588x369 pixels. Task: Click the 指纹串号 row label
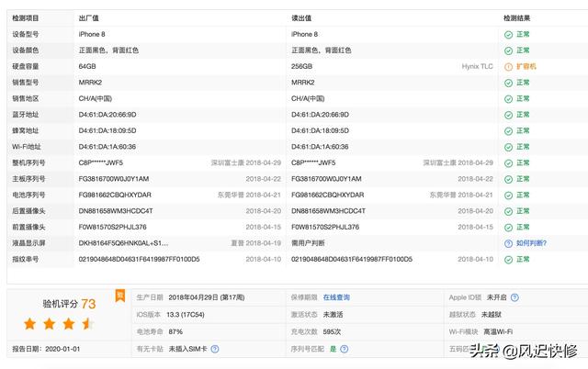[26, 259]
